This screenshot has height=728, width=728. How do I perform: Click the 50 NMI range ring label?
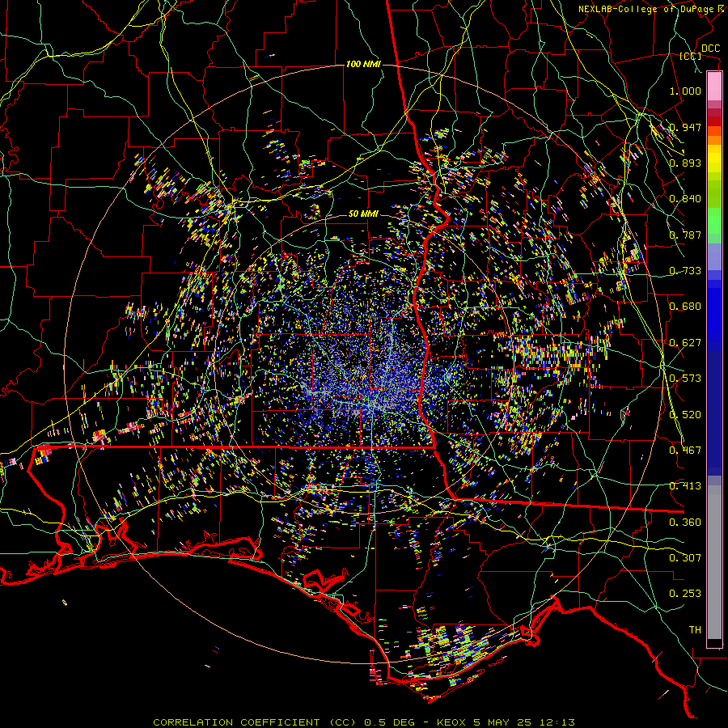click(363, 214)
